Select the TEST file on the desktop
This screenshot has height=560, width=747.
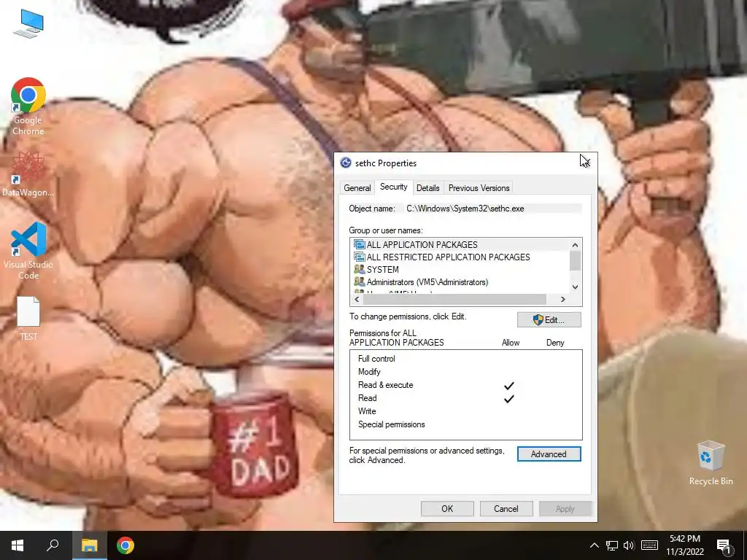click(28, 318)
